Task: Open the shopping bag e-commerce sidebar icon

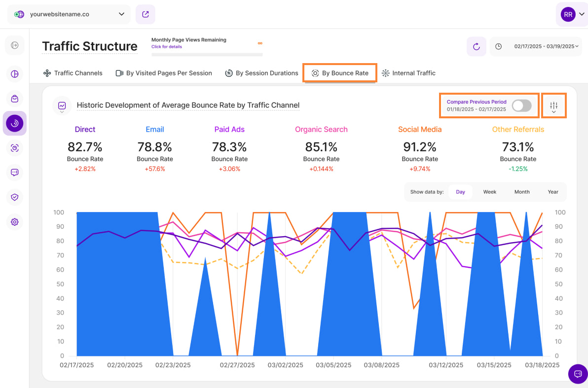Action: 15,99
